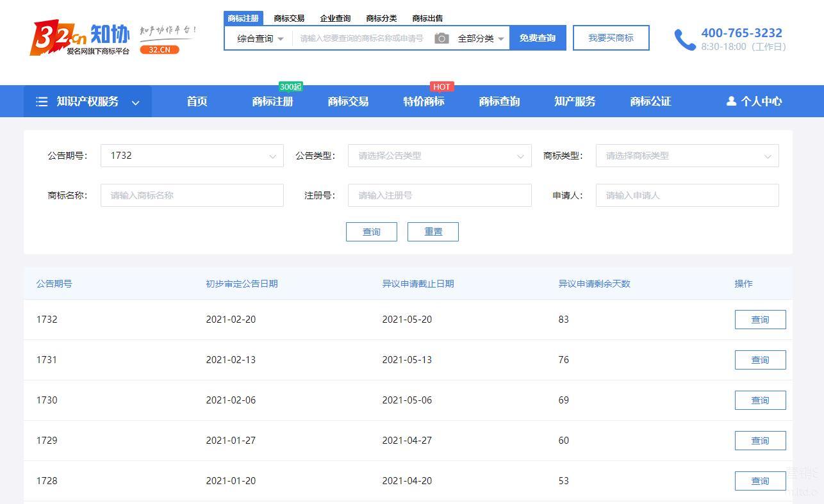
Task: Expand the 综合查询 search type selector
Action: coord(260,38)
